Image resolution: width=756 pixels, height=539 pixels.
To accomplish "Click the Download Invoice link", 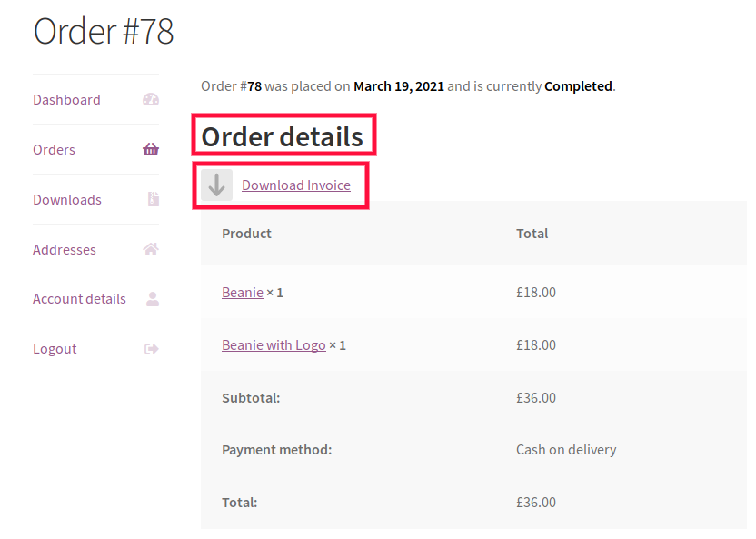I will [x=295, y=184].
